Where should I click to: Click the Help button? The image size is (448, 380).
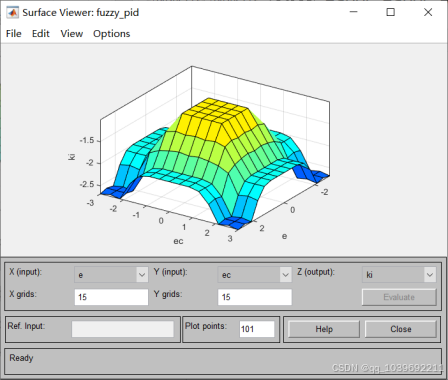click(324, 329)
